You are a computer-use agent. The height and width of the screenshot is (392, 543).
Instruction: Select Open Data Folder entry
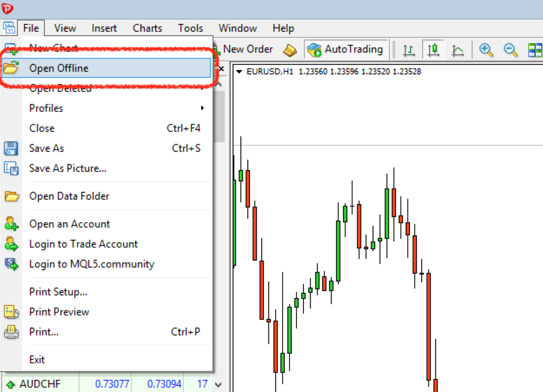(x=106, y=196)
